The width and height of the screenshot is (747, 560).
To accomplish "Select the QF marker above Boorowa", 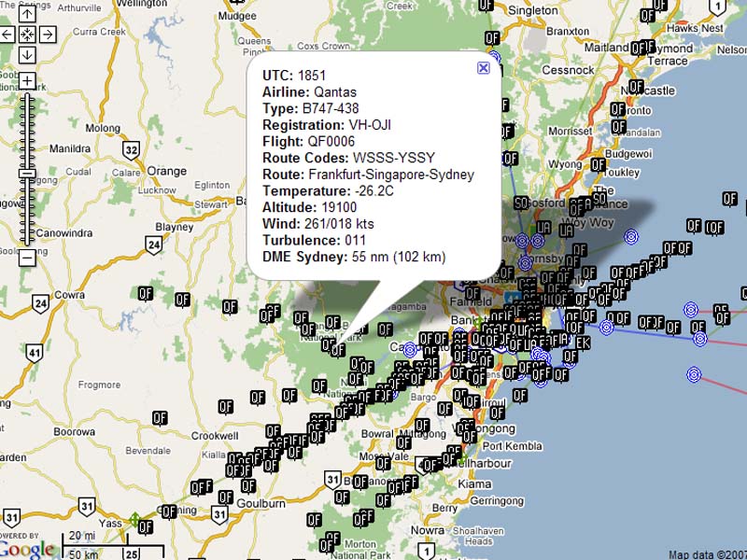I will [x=160, y=418].
